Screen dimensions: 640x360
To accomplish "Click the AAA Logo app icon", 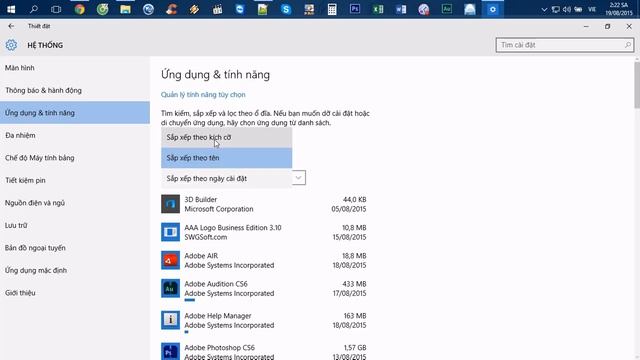I will [170, 232].
